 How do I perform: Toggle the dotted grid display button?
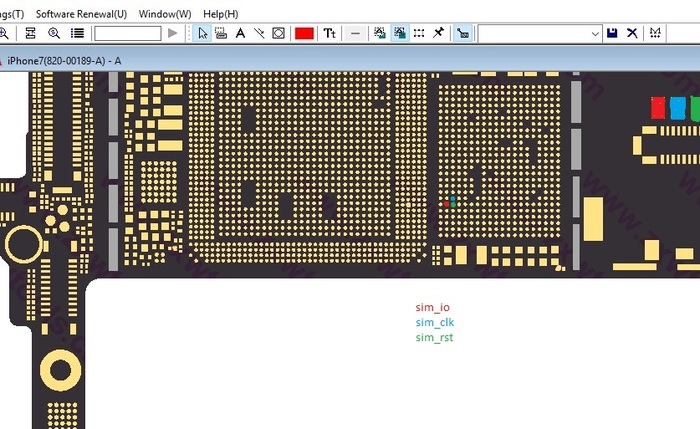pyautogui.click(x=419, y=33)
